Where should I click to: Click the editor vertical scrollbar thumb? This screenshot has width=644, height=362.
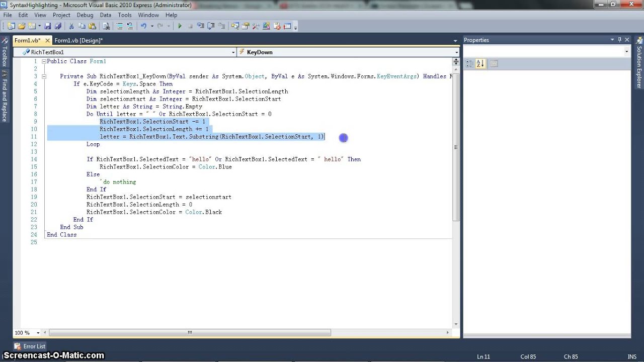tap(456, 147)
